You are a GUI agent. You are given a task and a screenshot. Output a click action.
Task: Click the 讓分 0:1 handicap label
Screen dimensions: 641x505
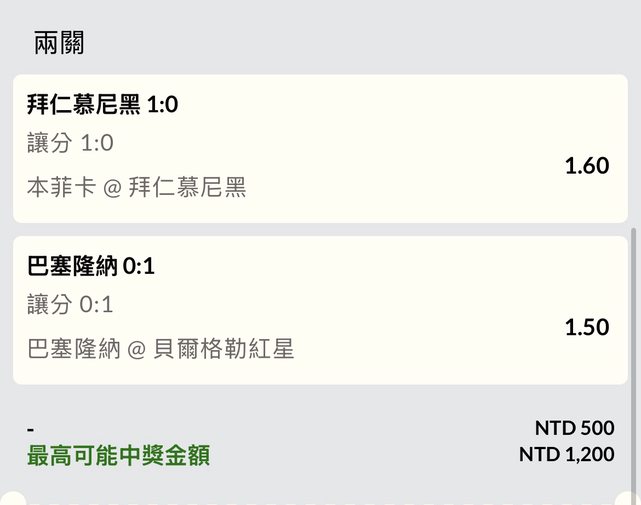pos(71,305)
